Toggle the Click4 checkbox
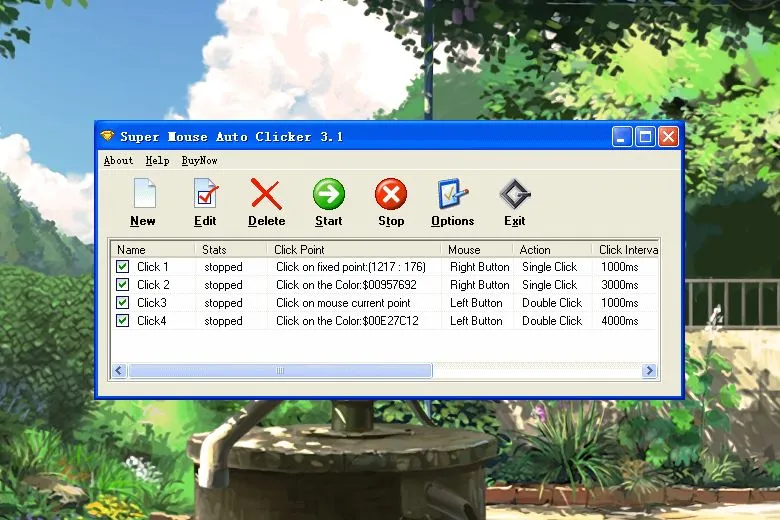The height and width of the screenshot is (520, 780). pos(122,320)
